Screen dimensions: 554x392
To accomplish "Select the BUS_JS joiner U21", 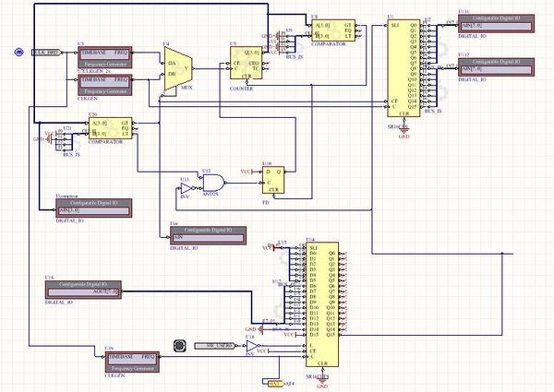I will 66,141.
